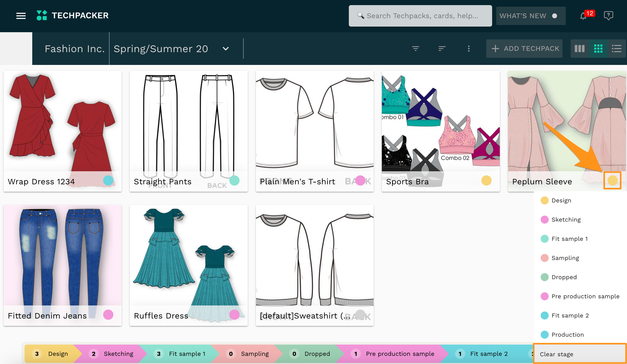The image size is (627, 364).
Task: Choose Pre production sample stage option
Action: [x=585, y=296]
